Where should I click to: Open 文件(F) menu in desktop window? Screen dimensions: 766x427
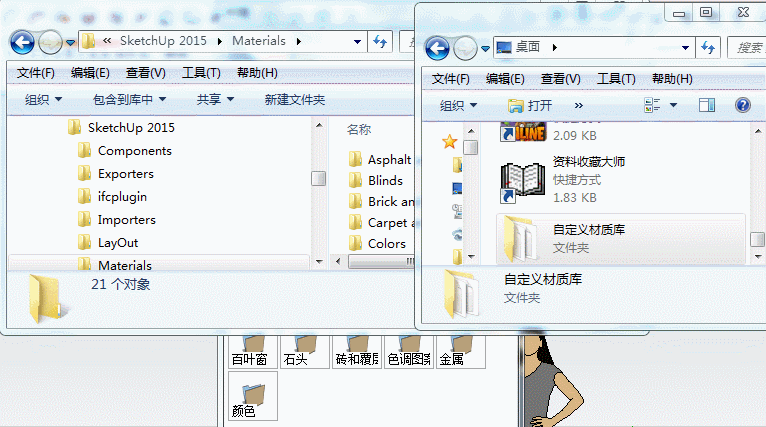450,79
